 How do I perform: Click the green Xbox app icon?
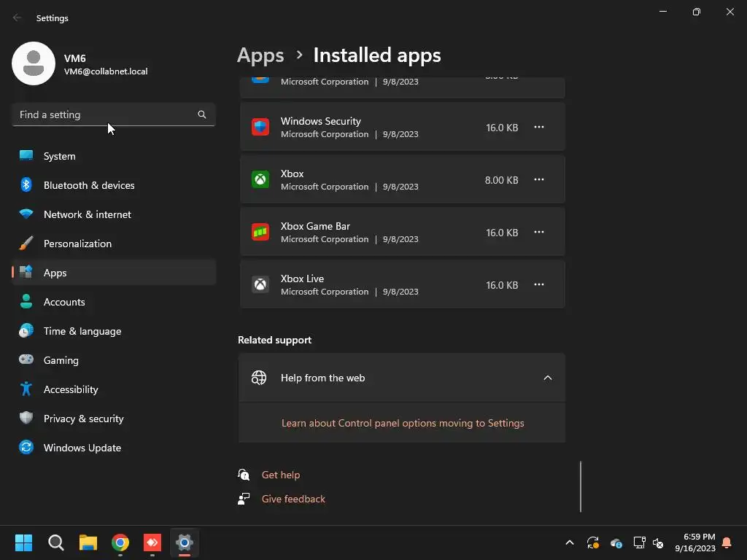click(260, 179)
